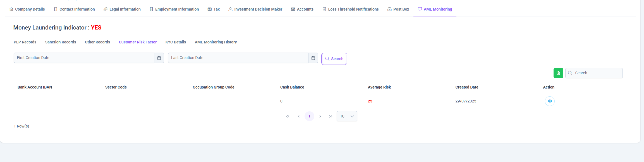This screenshot has width=644, height=162.
Task: Open the Last Creation Date calendar picker
Action: (313, 58)
